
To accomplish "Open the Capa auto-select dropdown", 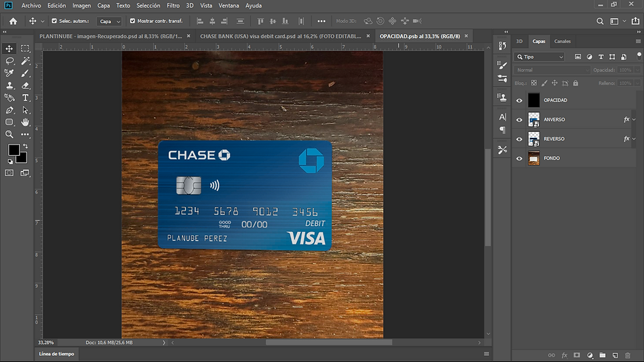I will 109,21.
